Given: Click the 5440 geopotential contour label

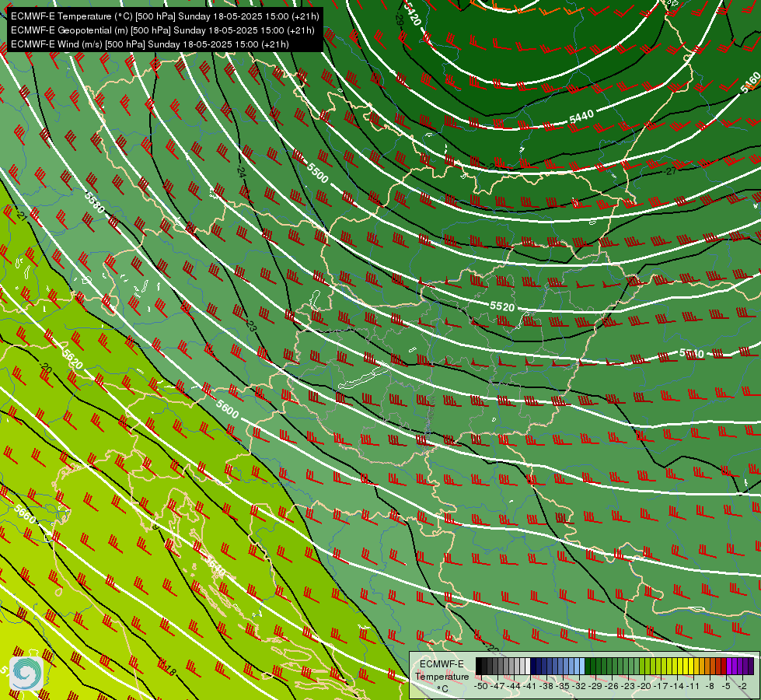Looking at the screenshot, I should tap(581, 117).
